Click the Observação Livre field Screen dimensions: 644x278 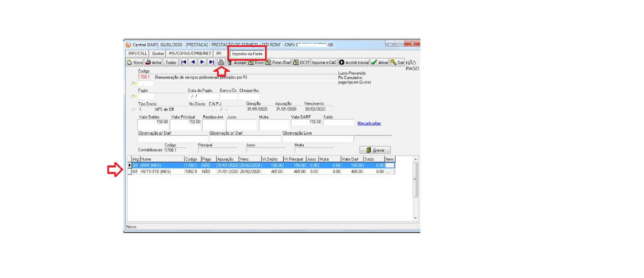[x=318, y=139]
